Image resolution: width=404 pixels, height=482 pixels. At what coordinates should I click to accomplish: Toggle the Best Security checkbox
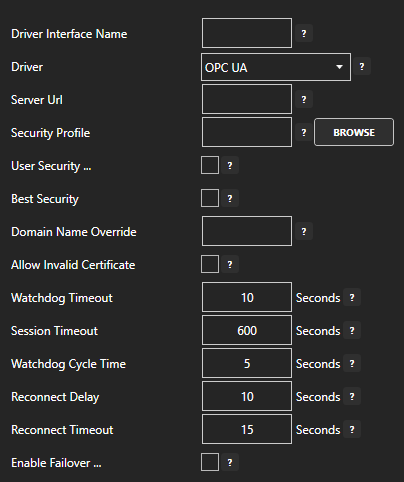pyautogui.click(x=210, y=198)
